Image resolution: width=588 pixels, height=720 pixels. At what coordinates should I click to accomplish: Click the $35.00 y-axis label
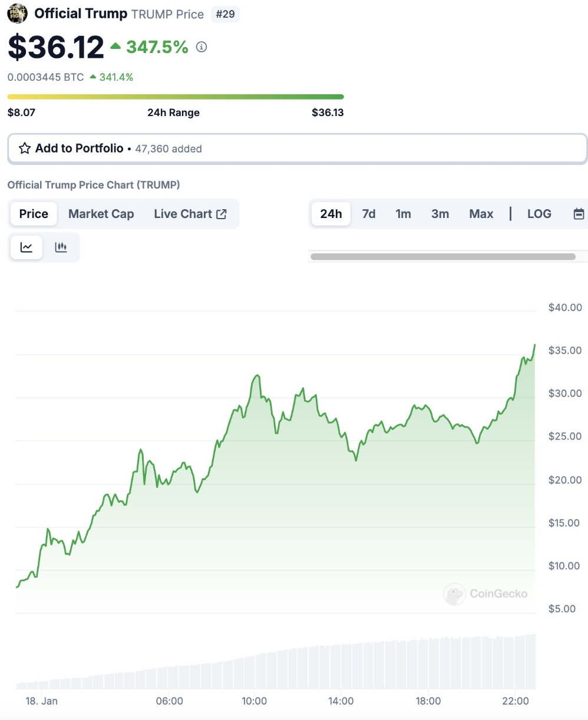564,351
